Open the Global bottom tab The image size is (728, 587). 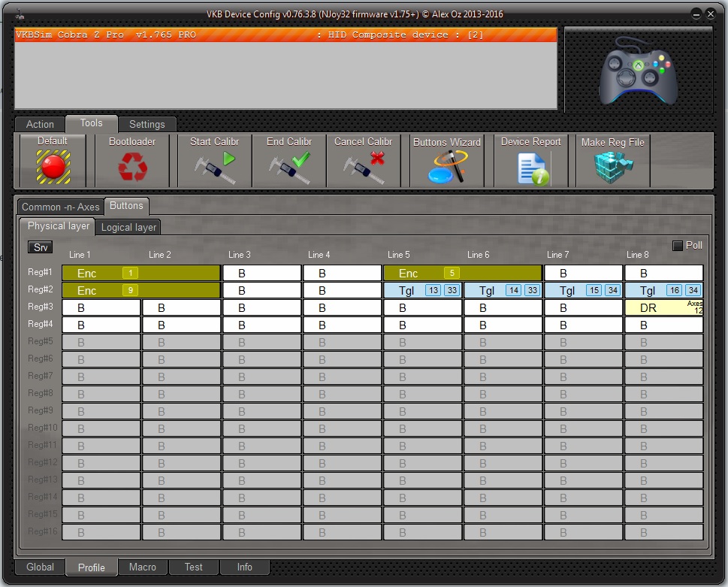tap(40, 567)
